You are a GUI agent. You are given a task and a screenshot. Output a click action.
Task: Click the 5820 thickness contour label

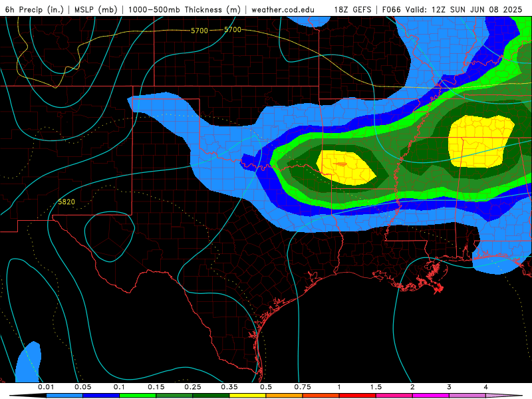66,202
